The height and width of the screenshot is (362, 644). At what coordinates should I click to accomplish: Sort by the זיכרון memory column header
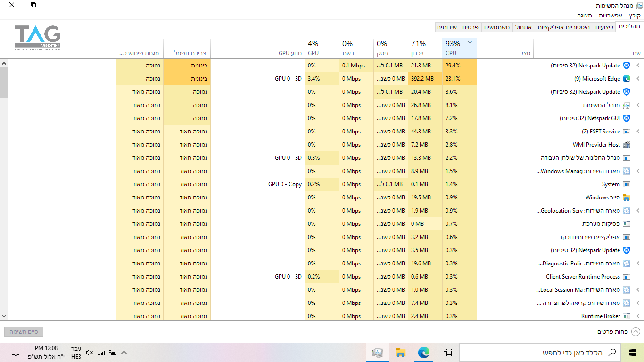[x=425, y=49]
